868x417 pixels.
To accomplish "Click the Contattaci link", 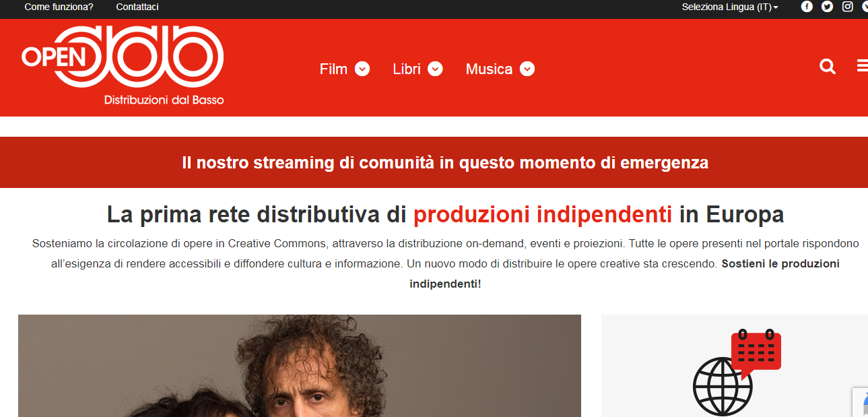I will tap(137, 7).
